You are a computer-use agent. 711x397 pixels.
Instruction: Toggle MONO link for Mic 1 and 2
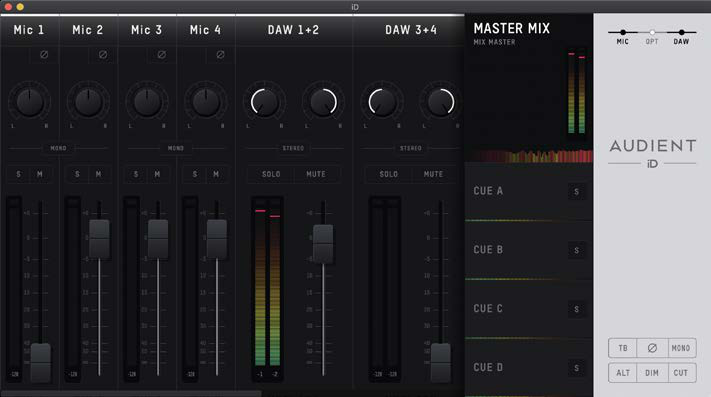58,148
